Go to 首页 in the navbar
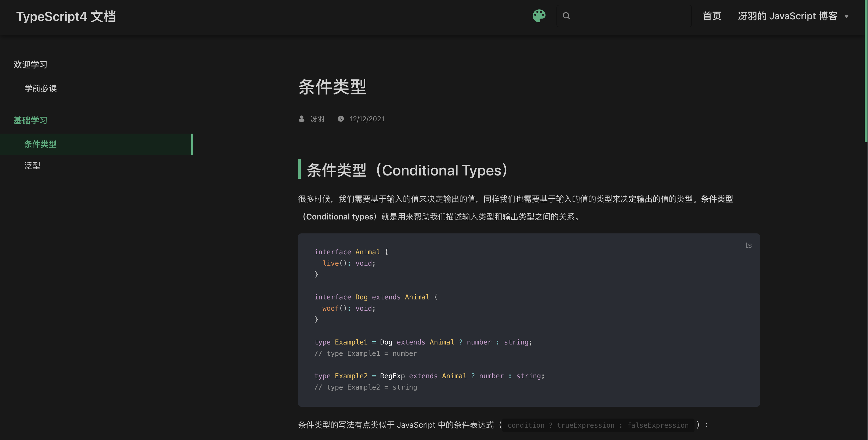The image size is (868, 440). [712, 16]
